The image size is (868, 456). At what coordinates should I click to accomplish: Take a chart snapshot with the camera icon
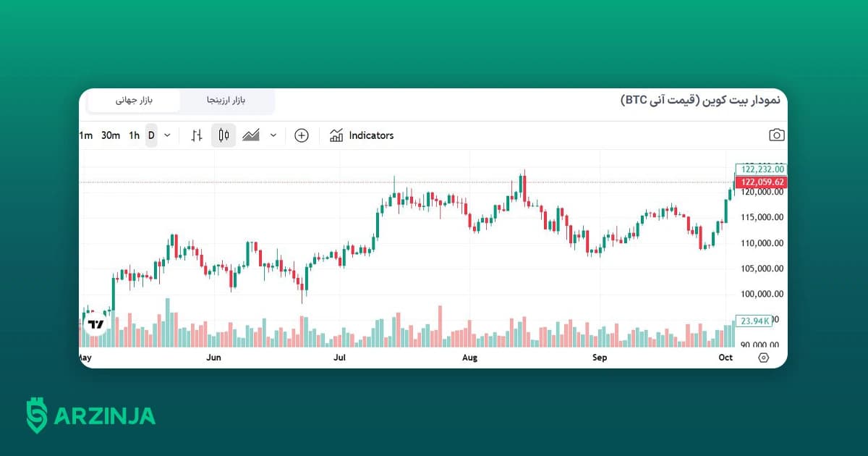point(776,135)
